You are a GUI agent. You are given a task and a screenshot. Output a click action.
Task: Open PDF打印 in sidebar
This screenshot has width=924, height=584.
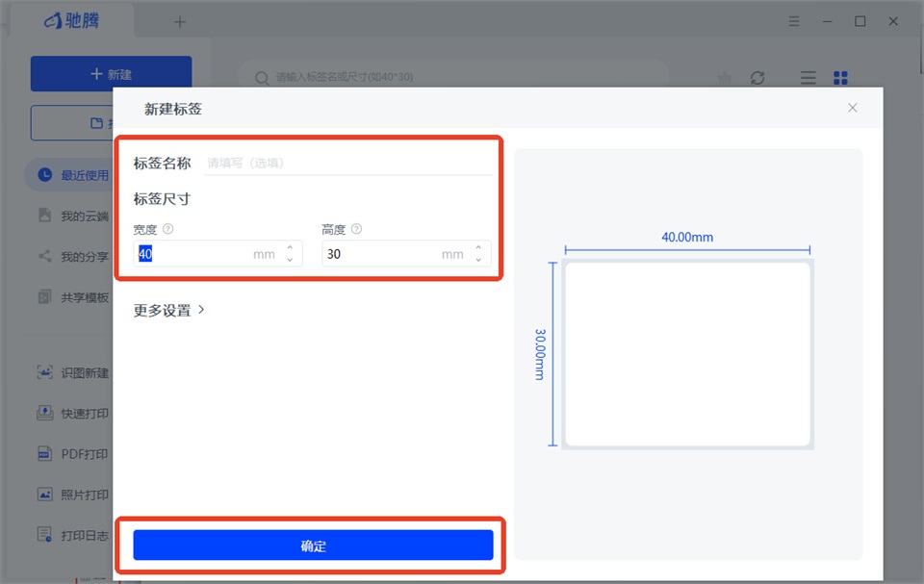(73, 454)
